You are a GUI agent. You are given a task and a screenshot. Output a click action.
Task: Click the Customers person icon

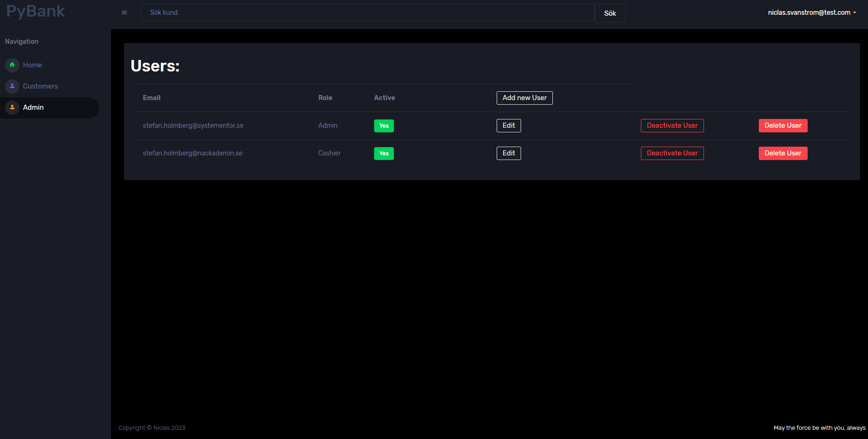pyautogui.click(x=12, y=86)
